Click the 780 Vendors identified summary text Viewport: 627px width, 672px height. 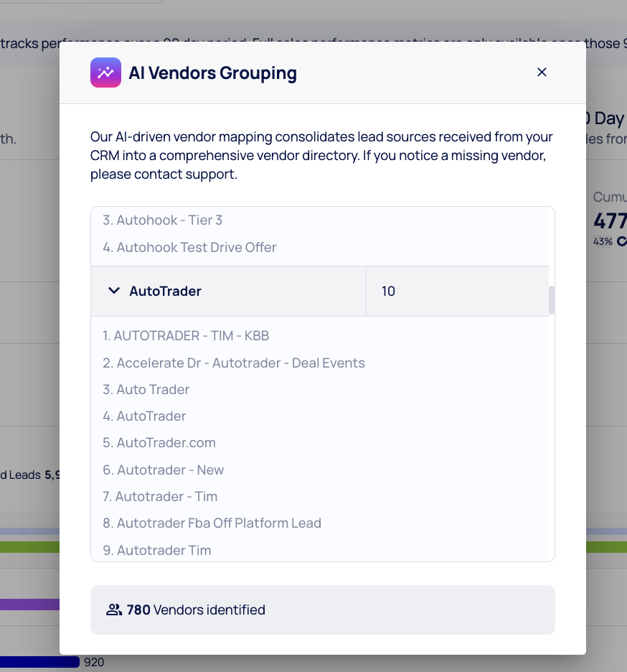pos(196,610)
